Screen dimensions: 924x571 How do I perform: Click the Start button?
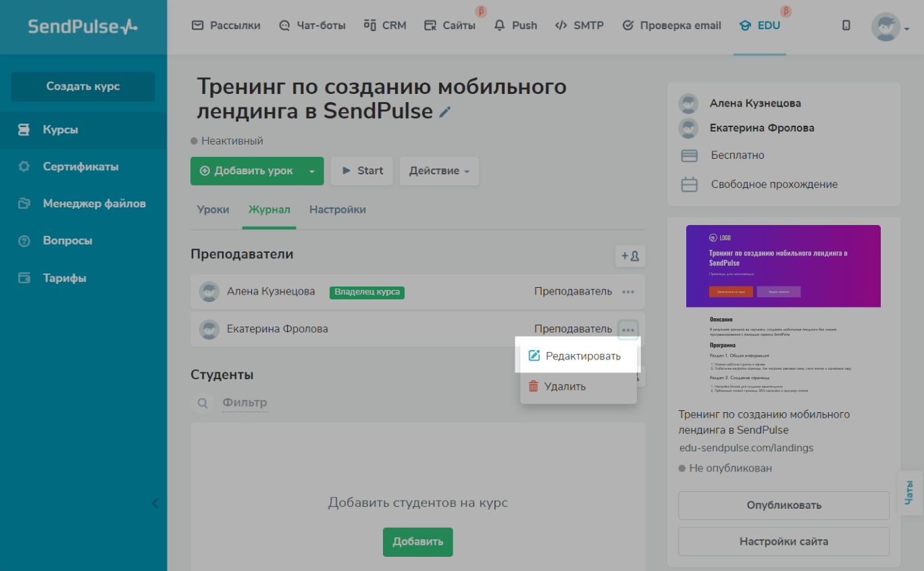pos(362,171)
